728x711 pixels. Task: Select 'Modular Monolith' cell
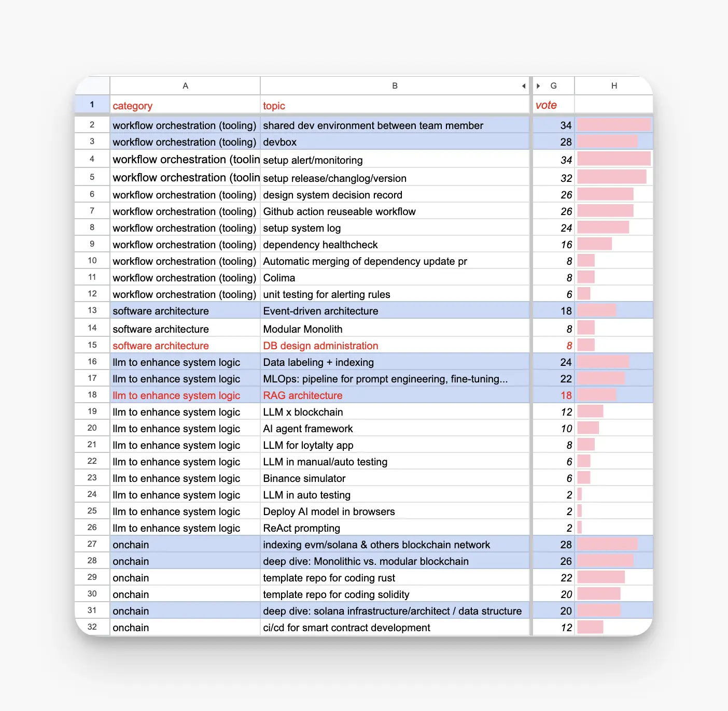[395, 328]
